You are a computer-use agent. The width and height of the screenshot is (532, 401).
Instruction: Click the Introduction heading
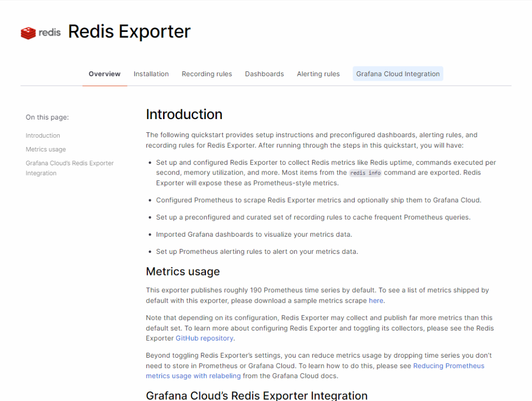[184, 115]
